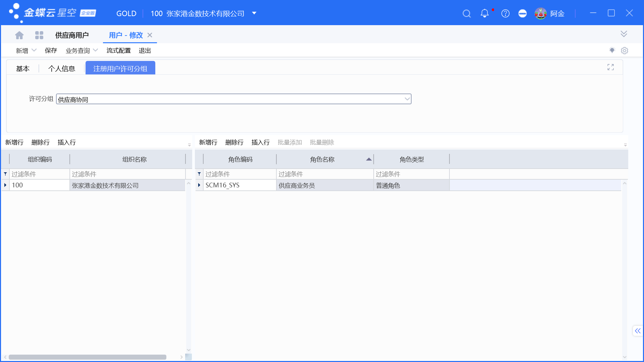The height and width of the screenshot is (362, 644).
Task: Click 插入行 in role grid
Action: [261, 142]
